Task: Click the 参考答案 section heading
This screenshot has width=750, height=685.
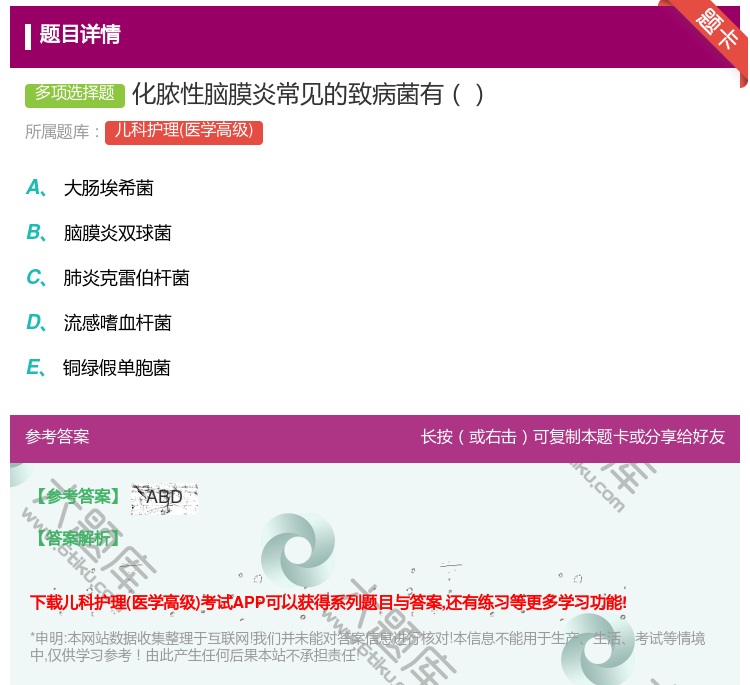Action: 57,436
